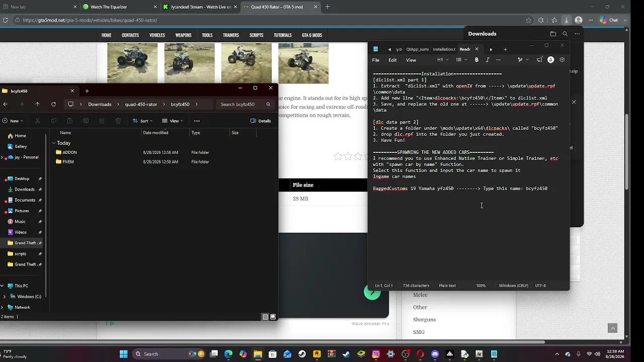Image resolution: width=644 pixels, height=362 pixels.
Task: Open Notepad feedback megaphone icon
Action: point(539,60)
